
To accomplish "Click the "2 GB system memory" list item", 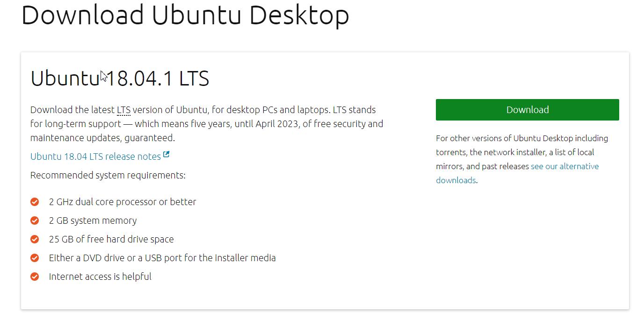I will (x=93, y=220).
